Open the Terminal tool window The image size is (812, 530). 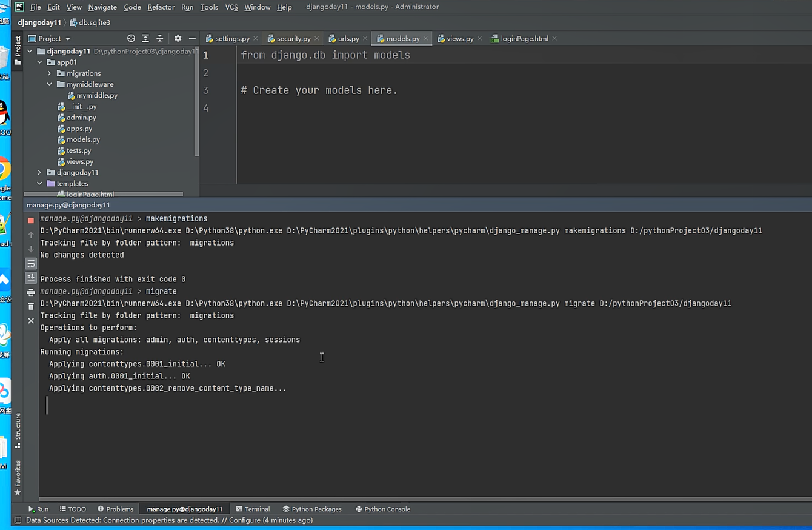tap(253, 509)
